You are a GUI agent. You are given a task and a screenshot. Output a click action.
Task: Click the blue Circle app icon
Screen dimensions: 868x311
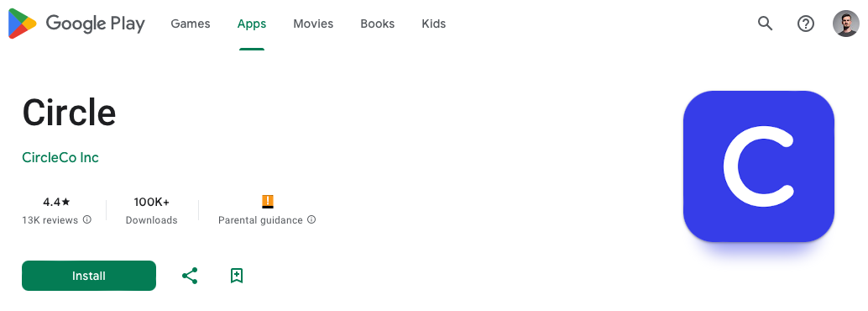[758, 166]
